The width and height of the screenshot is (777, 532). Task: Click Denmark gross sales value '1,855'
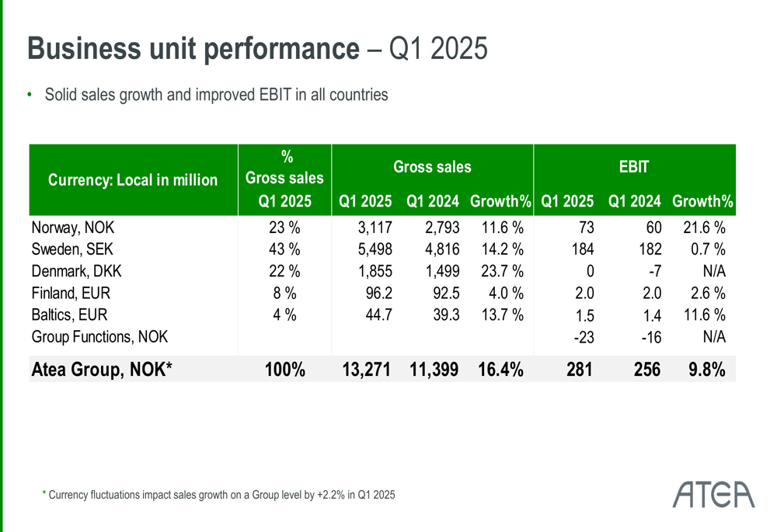point(375,271)
